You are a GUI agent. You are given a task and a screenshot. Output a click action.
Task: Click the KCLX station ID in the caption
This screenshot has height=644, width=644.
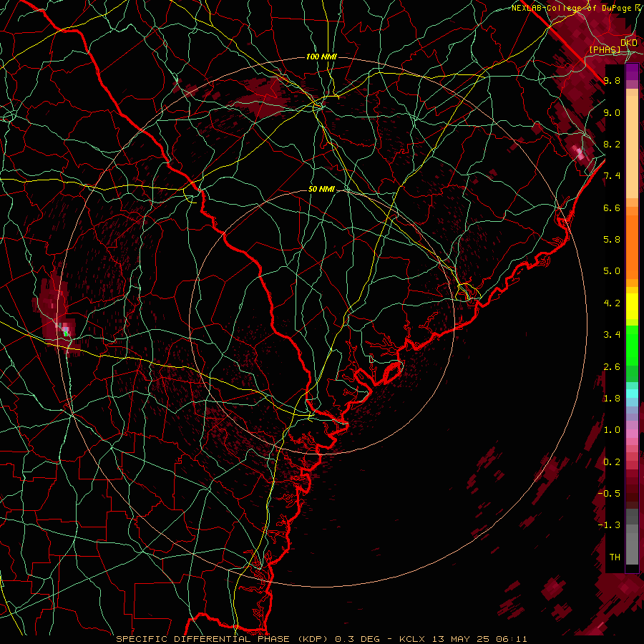point(411,639)
